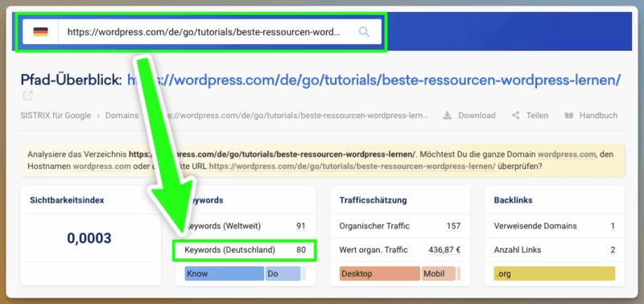644x304 pixels.
Task: Go to SISTRIX für Google breadcrumb
Action: point(56,116)
